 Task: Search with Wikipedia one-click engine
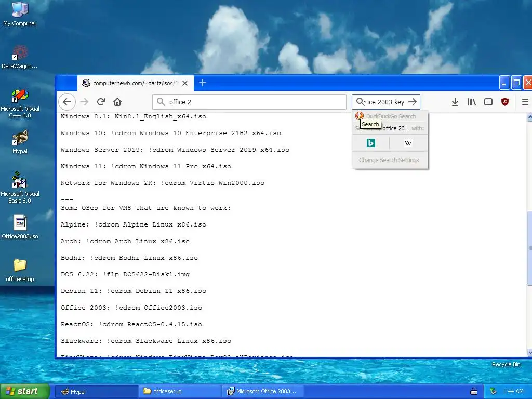tap(408, 143)
